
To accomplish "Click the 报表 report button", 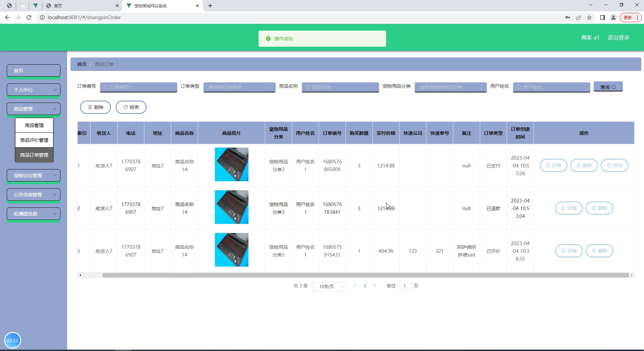I will tap(131, 107).
